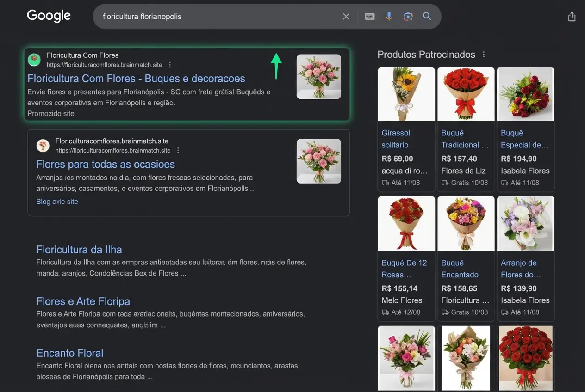Click price R$ 155,14
This screenshot has width=585, height=392.
point(399,288)
